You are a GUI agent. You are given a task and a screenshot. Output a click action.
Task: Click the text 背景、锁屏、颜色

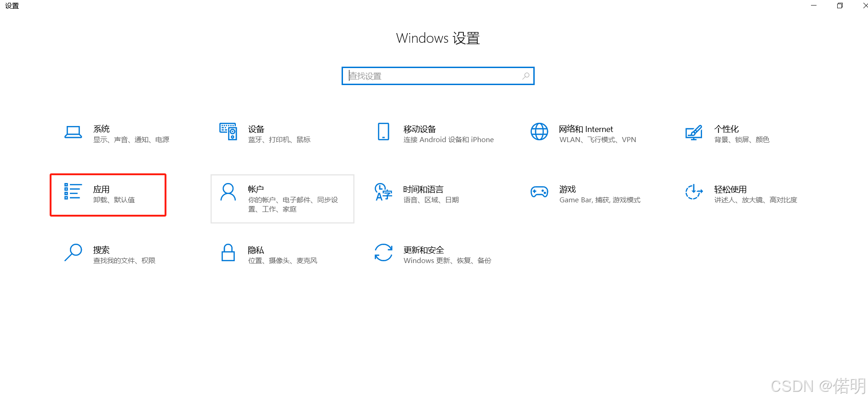pyautogui.click(x=742, y=139)
